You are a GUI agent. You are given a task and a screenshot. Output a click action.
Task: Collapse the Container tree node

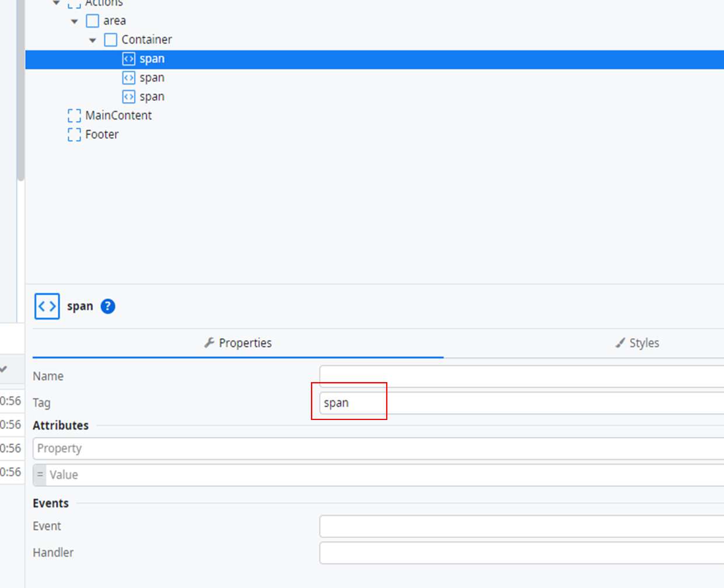(x=92, y=39)
